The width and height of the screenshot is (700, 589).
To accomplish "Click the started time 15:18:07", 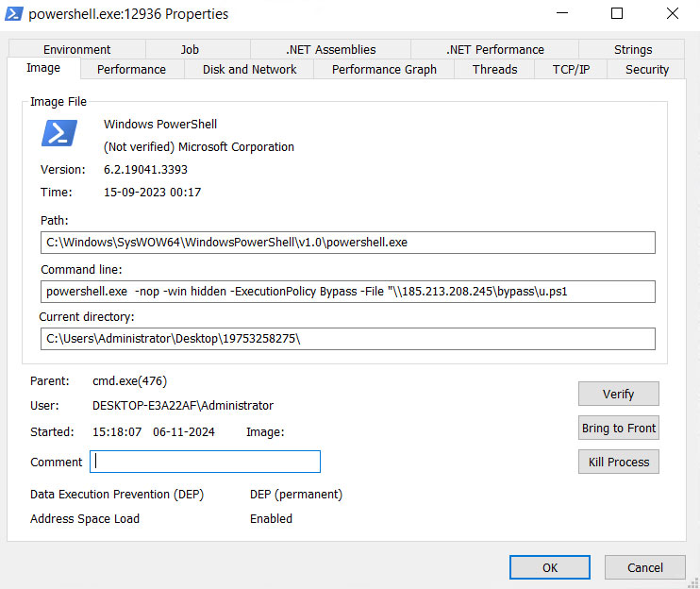I will (117, 431).
